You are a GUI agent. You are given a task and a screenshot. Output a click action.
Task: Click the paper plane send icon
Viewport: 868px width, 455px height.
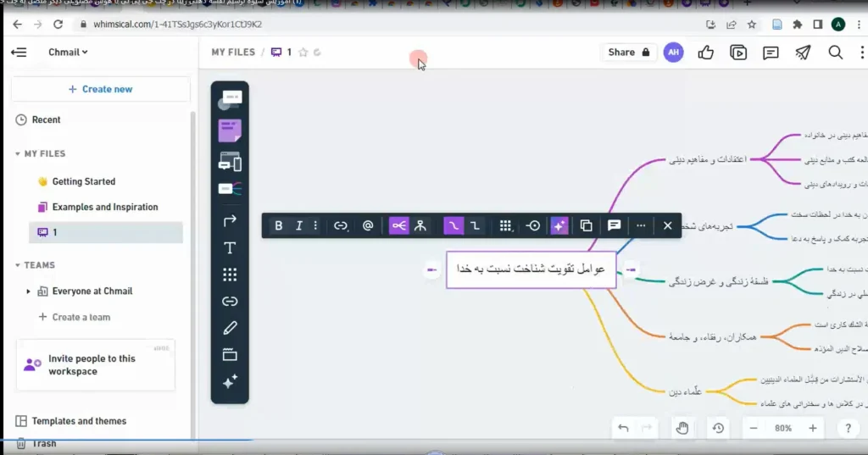click(x=804, y=52)
